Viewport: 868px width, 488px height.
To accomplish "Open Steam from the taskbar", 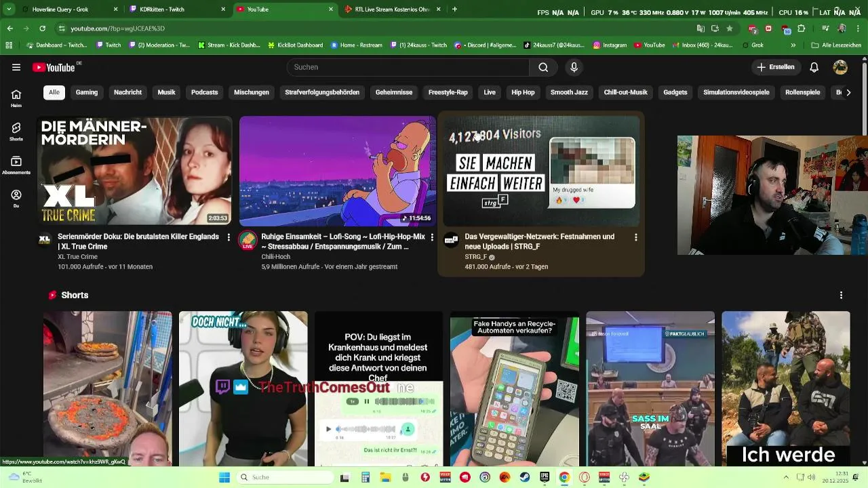I will [x=524, y=477].
